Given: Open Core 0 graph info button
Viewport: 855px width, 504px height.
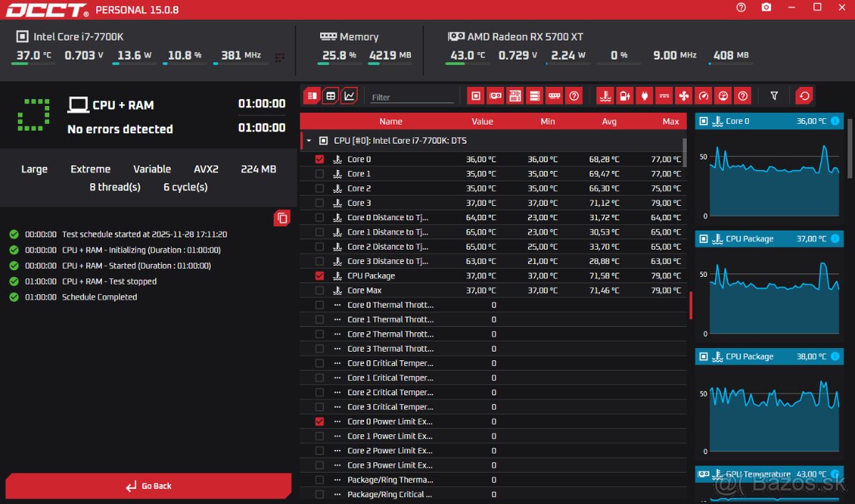Looking at the screenshot, I should point(835,122).
